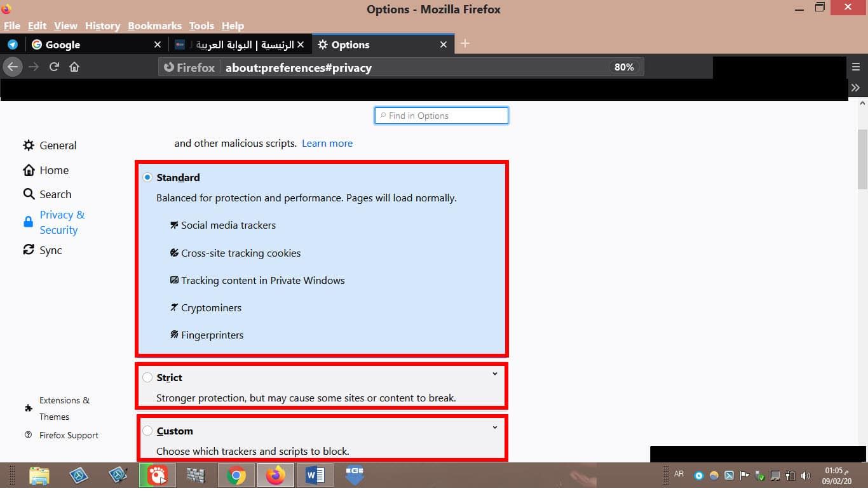Select the Custom protection radio button
This screenshot has width=868, height=491.
click(147, 431)
